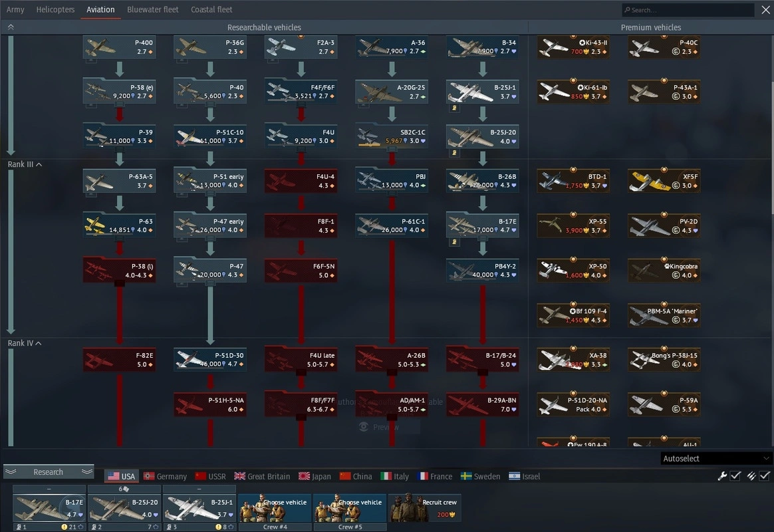Open the Bluewater fleet tab
This screenshot has height=532, width=774.
pos(152,10)
